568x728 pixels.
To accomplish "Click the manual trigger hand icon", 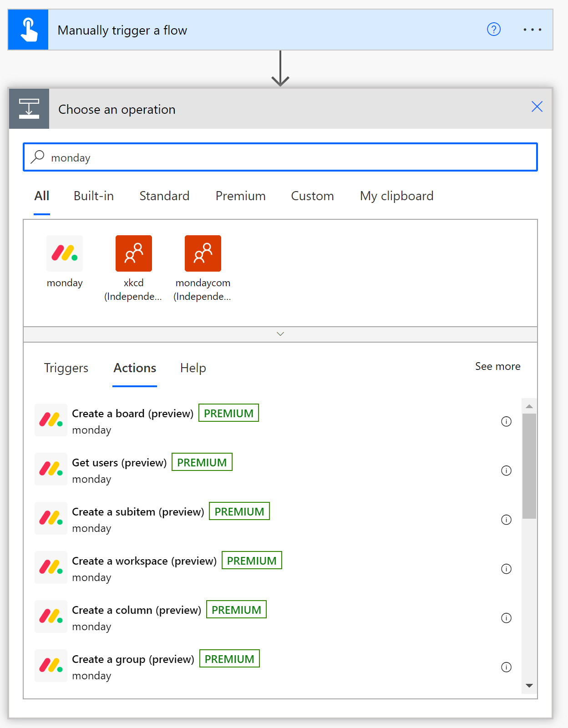I will pyautogui.click(x=28, y=30).
